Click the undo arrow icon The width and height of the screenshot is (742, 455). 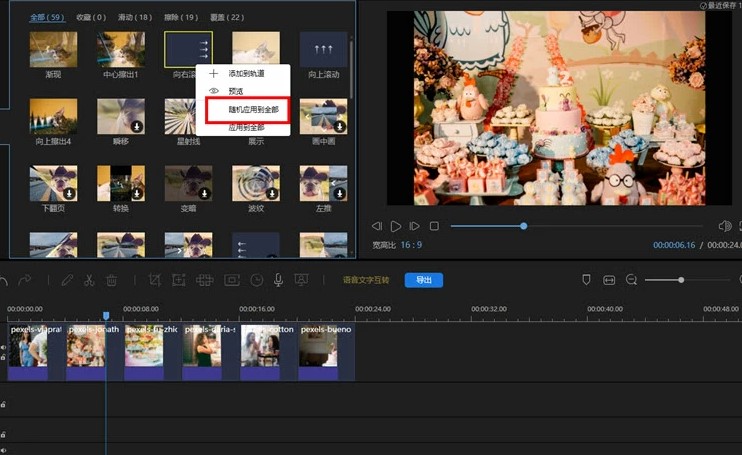point(5,280)
